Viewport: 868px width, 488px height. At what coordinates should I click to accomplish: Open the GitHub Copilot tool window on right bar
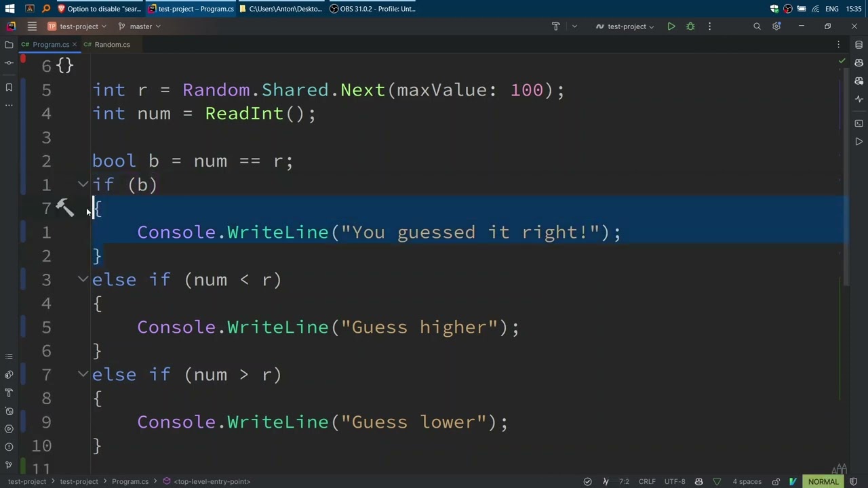tap(859, 63)
